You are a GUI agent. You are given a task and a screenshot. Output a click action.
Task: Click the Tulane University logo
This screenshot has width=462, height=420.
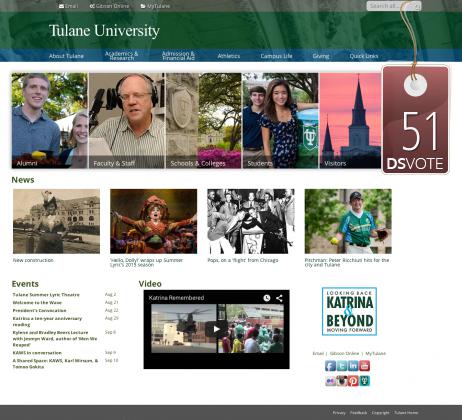coord(104,31)
